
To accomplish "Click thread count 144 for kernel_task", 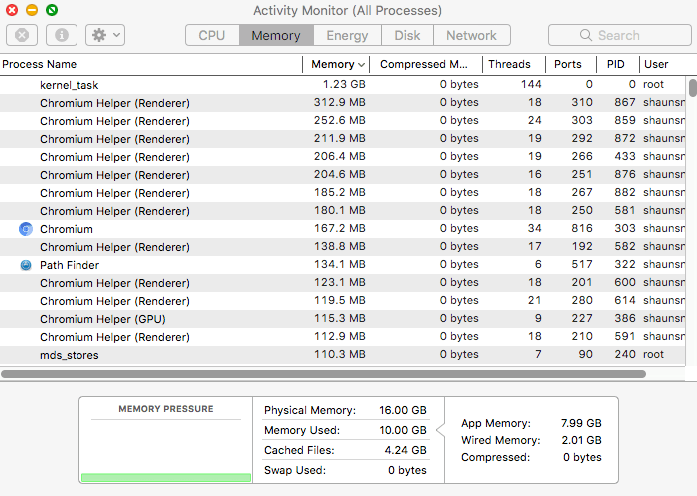I will coord(531,84).
